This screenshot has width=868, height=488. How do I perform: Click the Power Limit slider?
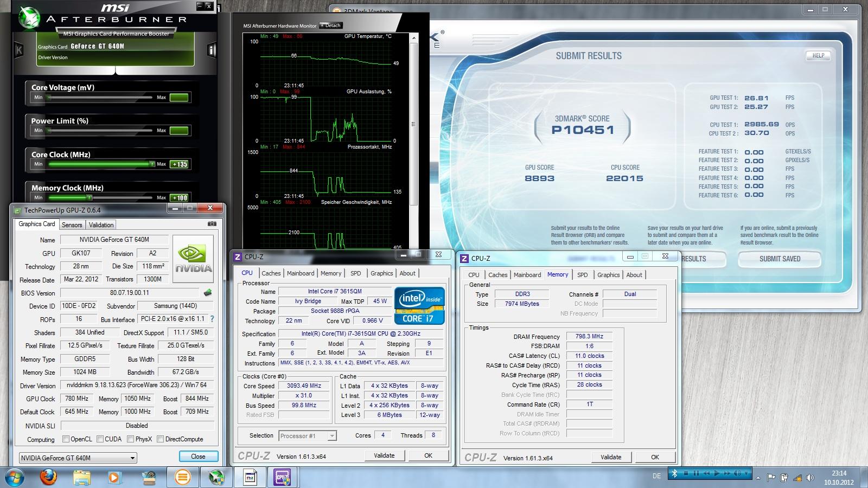coord(100,131)
